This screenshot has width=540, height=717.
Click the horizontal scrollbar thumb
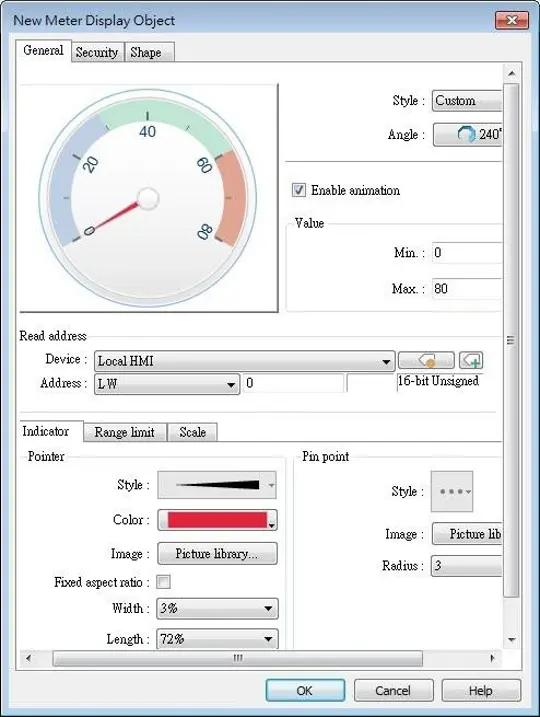(238, 658)
